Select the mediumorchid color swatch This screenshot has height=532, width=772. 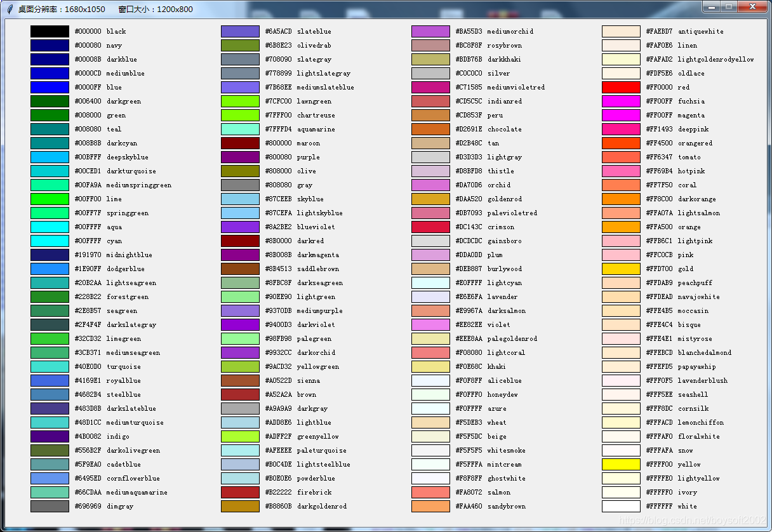[x=430, y=32]
